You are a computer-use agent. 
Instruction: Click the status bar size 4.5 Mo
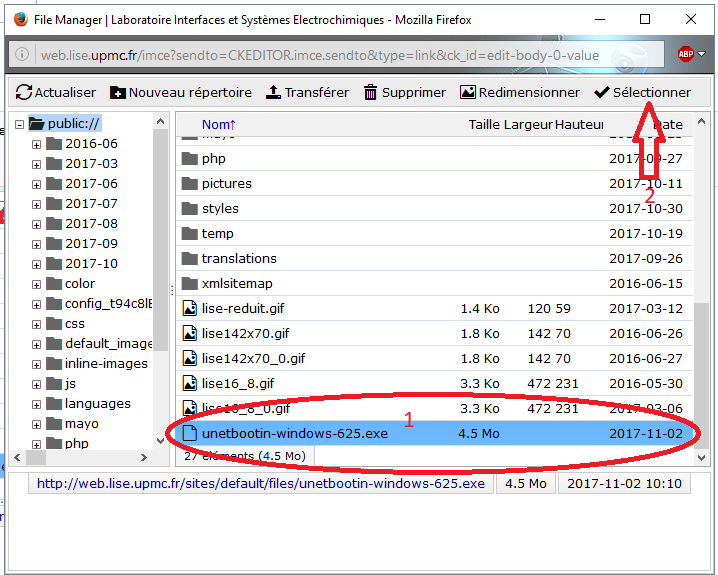(x=526, y=483)
